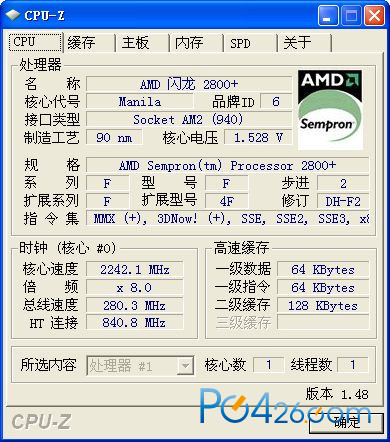Click the 处理器 #1 combo box
Screen dimensions: 390x442
[140, 366]
